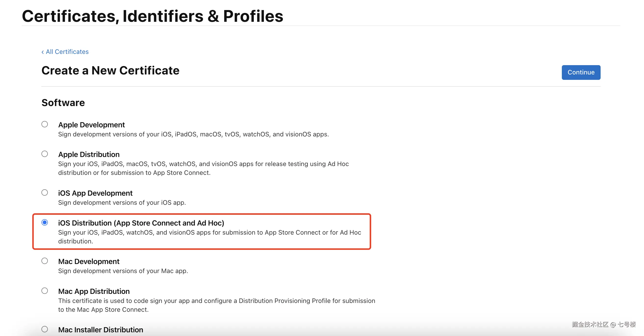Click the "Mac Development" option title text
The height and width of the screenshot is (336, 644).
coord(89,262)
